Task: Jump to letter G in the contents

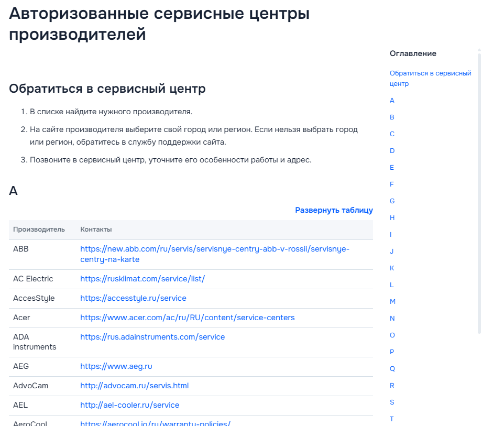Action: [392, 201]
